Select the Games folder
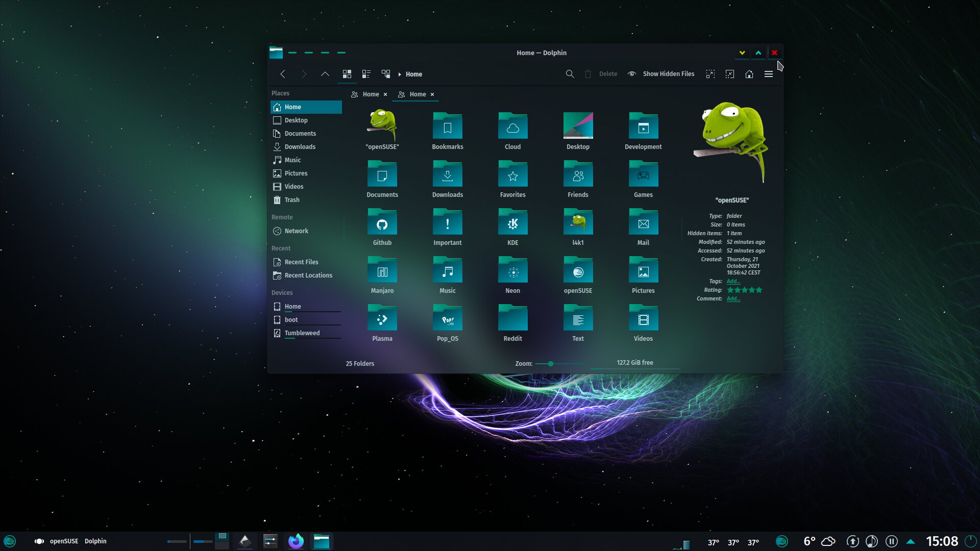 [x=643, y=179]
